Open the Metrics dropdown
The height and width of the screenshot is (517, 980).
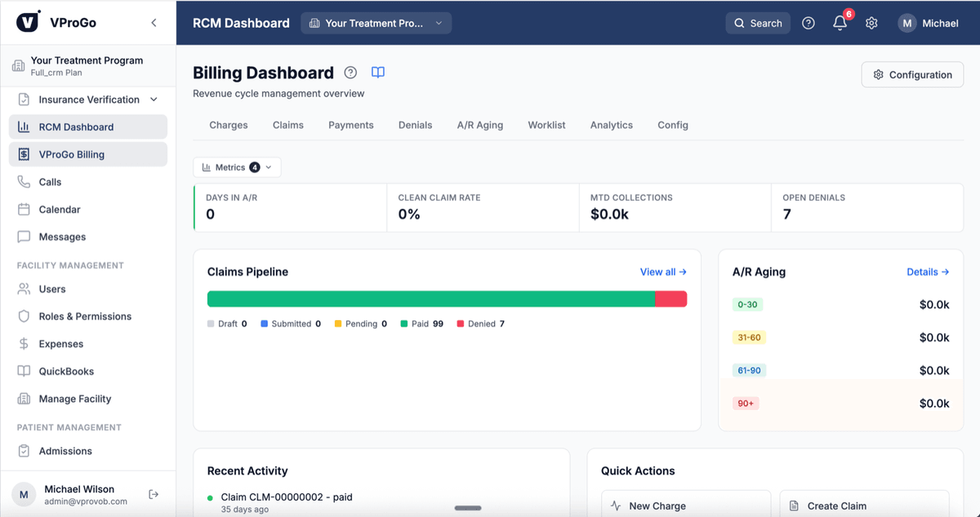click(x=237, y=167)
